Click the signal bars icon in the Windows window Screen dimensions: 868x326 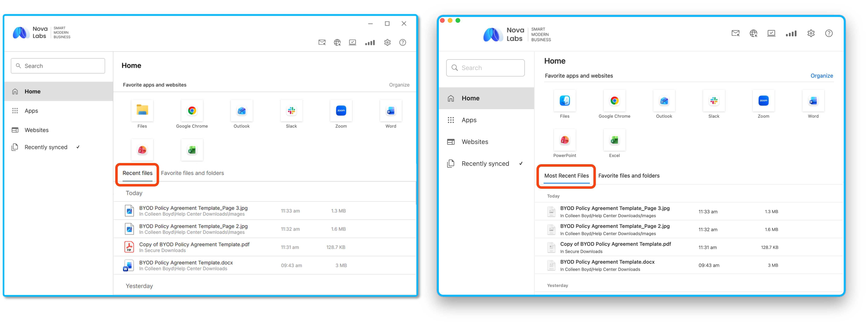[x=370, y=42]
